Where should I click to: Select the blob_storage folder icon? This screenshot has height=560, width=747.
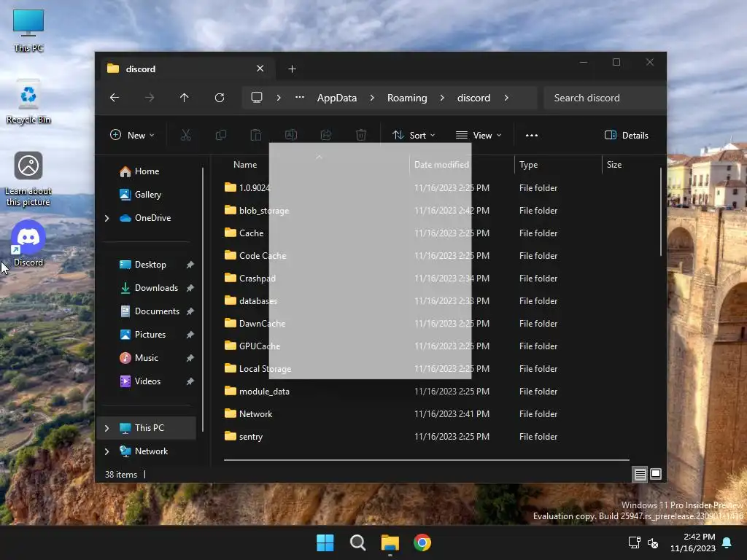pyautogui.click(x=231, y=210)
